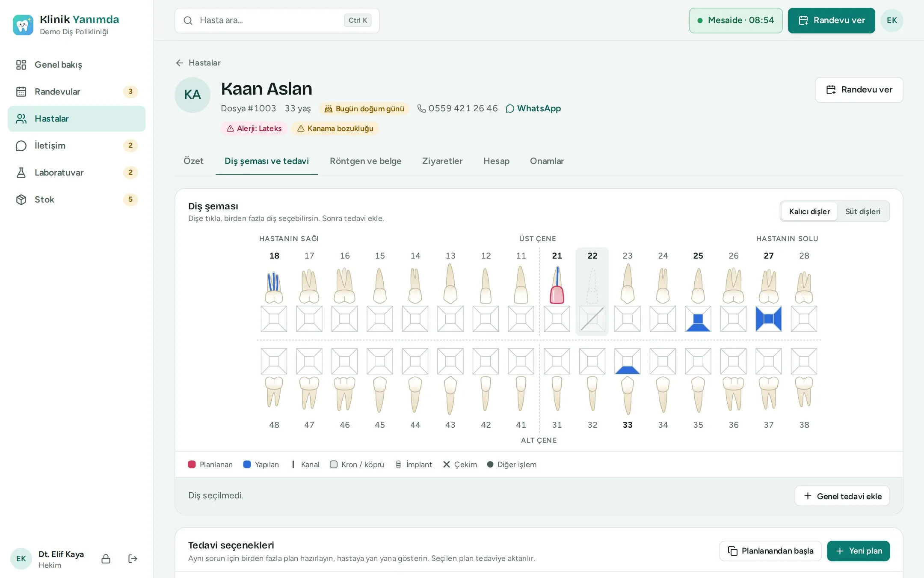The image size is (924, 578).
Task: Click Genel tedavi ekle
Action: point(842,496)
